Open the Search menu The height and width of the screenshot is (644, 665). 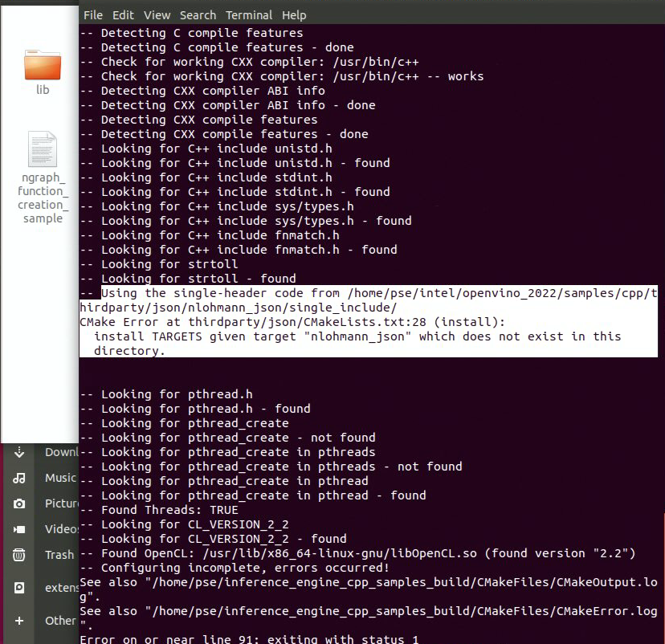tap(198, 14)
